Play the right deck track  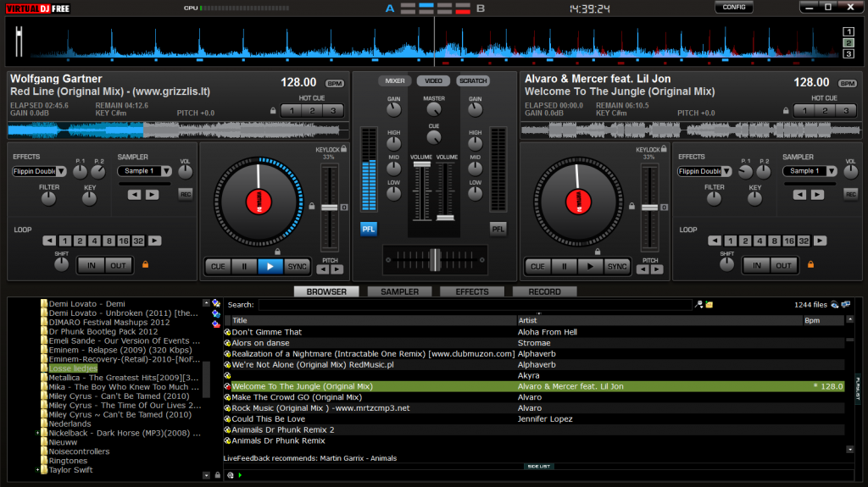[590, 266]
